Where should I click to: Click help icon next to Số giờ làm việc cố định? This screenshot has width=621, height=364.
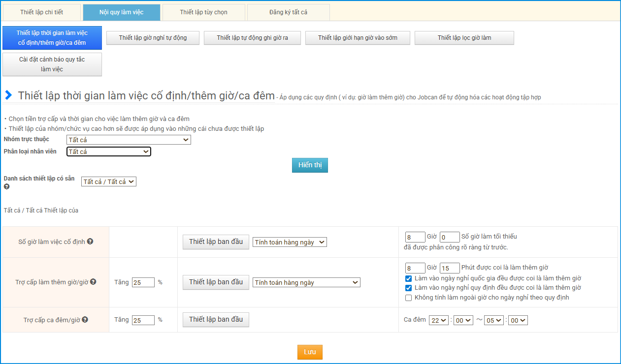click(91, 242)
